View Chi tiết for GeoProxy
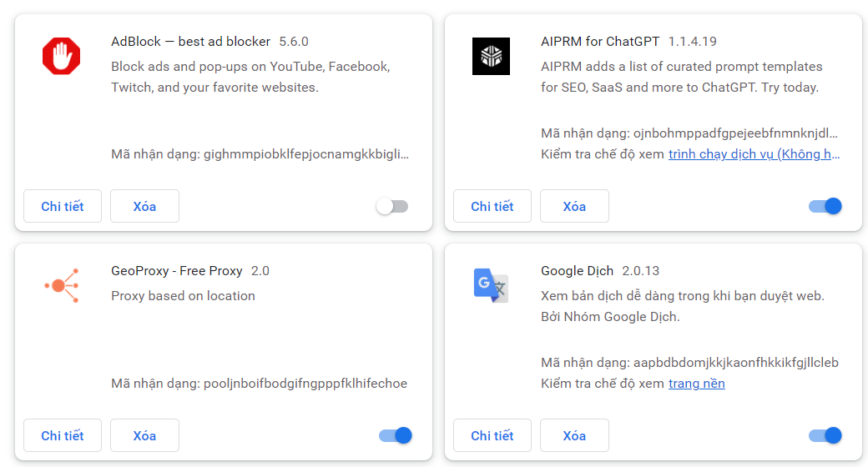The height and width of the screenshot is (467, 868). coord(63,435)
